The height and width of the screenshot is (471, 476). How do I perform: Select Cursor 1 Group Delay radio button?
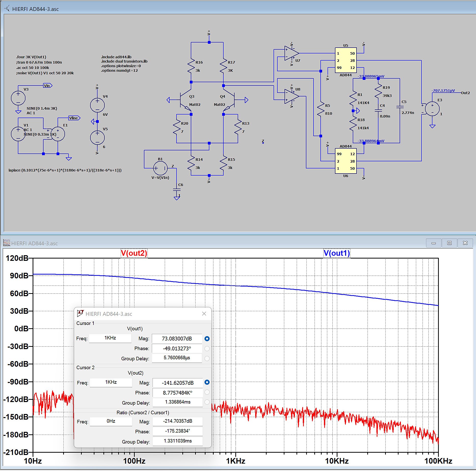coord(207,358)
